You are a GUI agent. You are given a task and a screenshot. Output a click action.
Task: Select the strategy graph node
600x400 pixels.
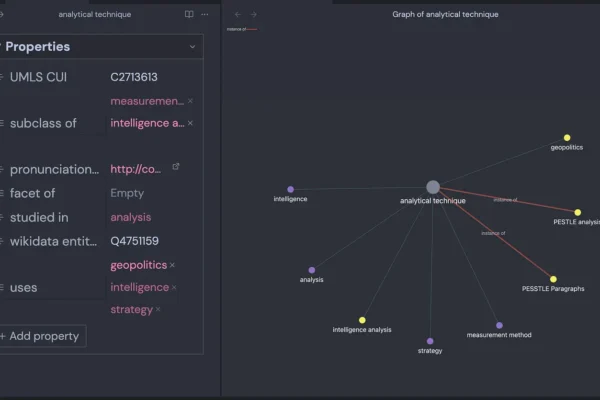(430, 341)
